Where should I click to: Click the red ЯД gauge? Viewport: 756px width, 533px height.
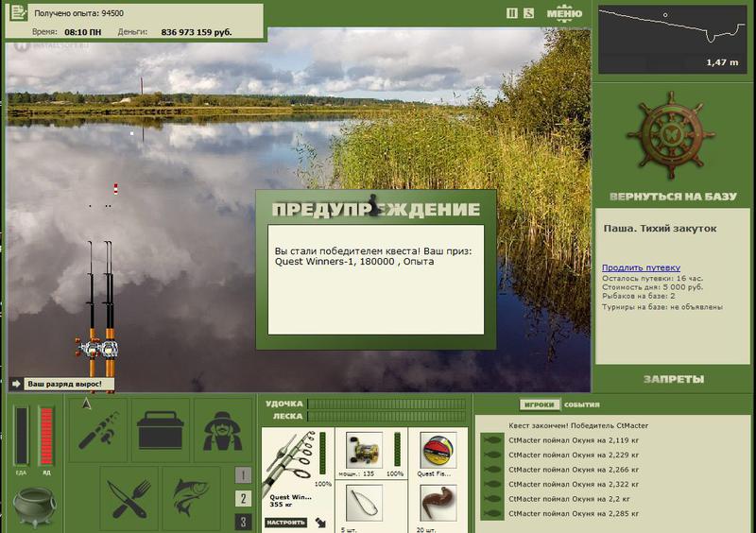[46, 436]
